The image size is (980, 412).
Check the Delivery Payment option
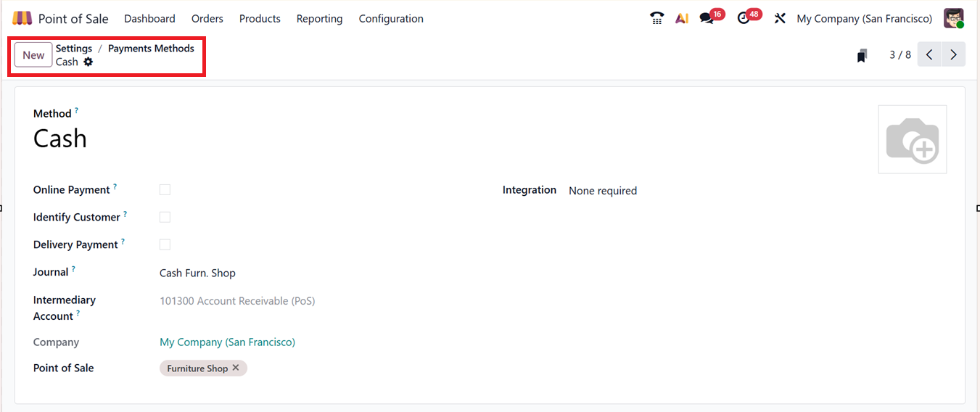coord(165,245)
